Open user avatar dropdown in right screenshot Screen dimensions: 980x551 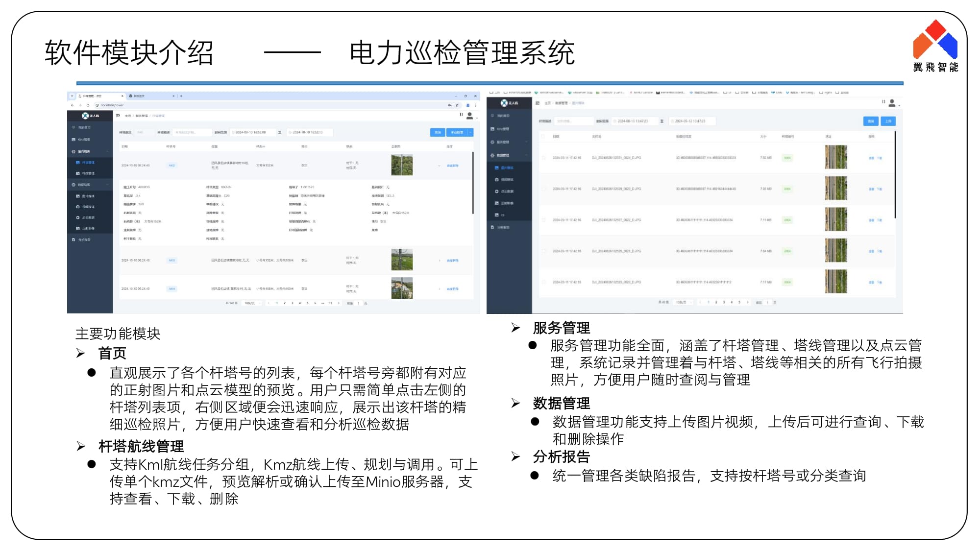[x=893, y=103]
